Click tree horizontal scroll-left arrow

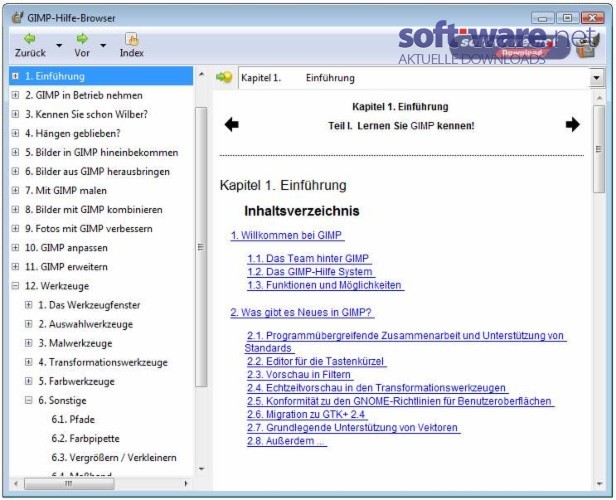[16, 484]
